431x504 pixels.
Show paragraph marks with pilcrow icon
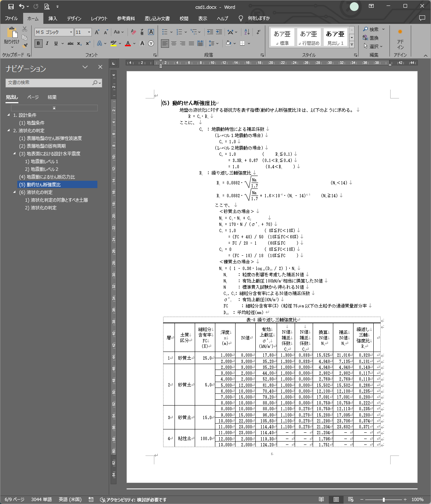coord(259,32)
